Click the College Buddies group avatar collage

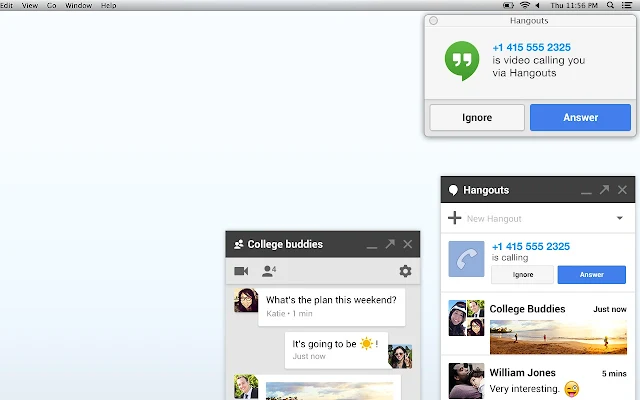point(467,318)
